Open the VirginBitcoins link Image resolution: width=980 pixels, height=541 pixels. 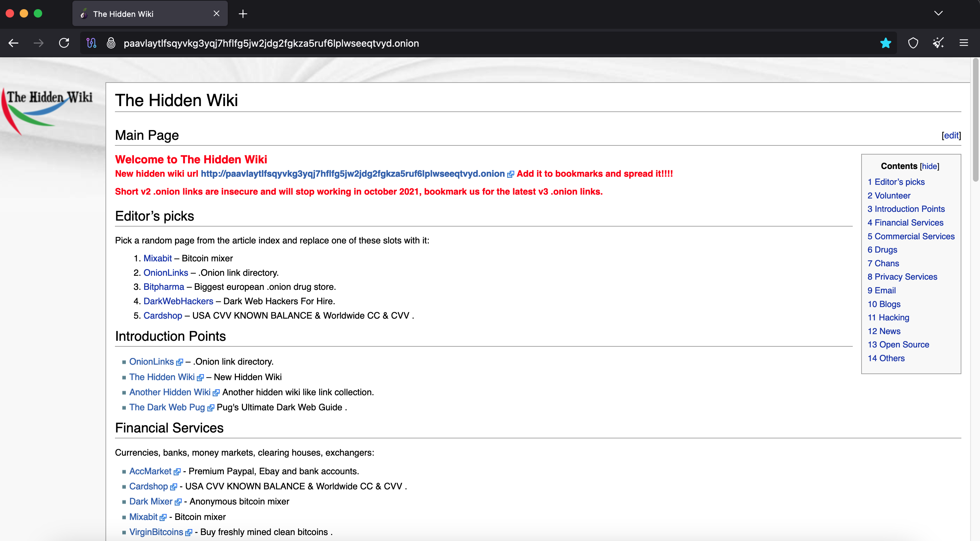[x=156, y=532]
